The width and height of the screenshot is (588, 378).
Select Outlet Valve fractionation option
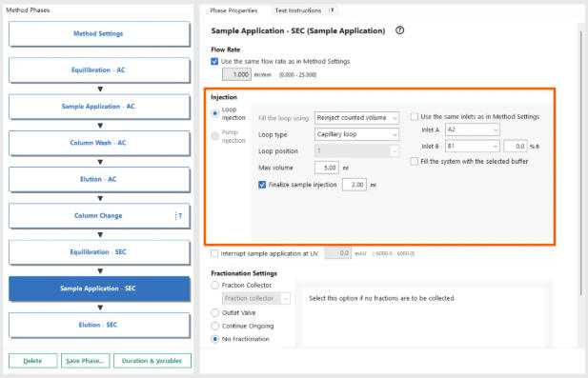click(x=214, y=313)
